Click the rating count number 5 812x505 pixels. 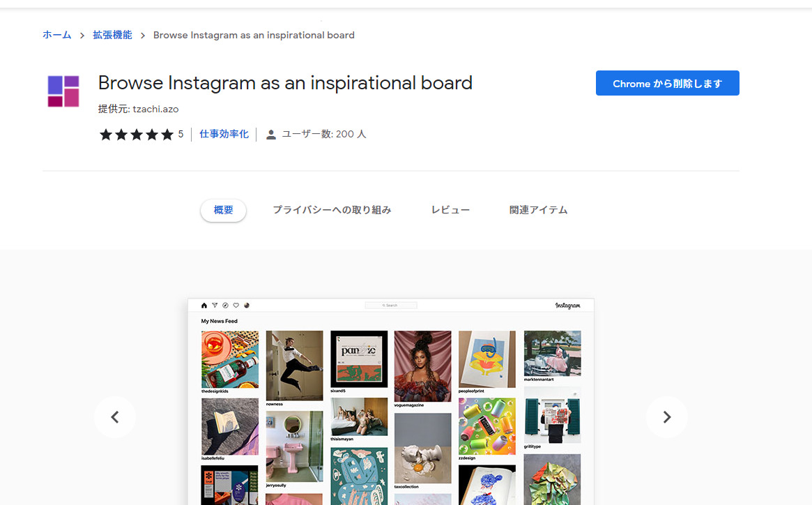[x=181, y=135]
